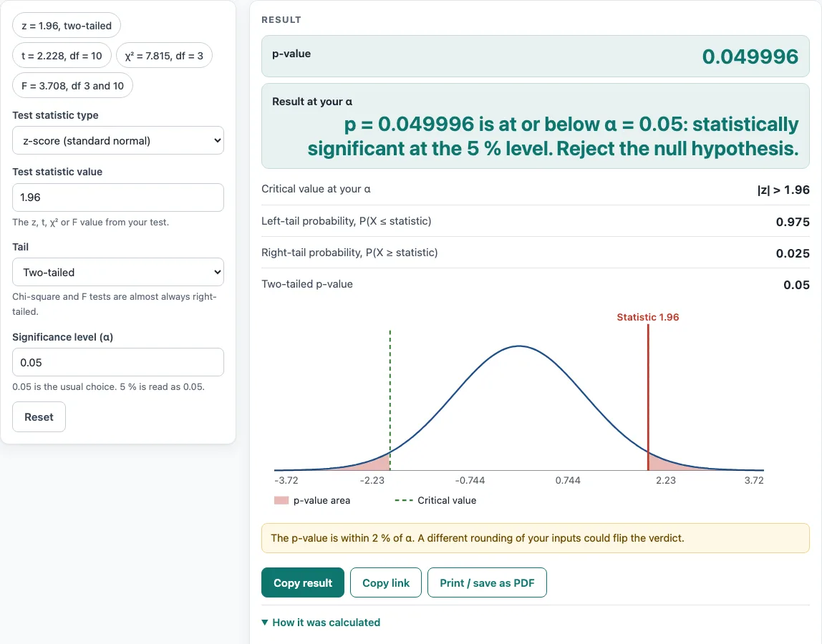This screenshot has width=822, height=644.
Task: Edit the Significance level (α) field
Action: [x=118, y=362]
